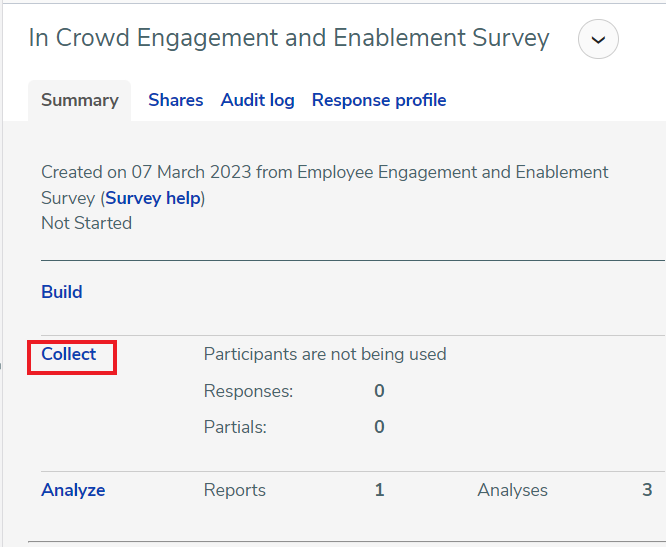Click the survey title heading text
Screen dimensions: 666x547
click(x=289, y=38)
